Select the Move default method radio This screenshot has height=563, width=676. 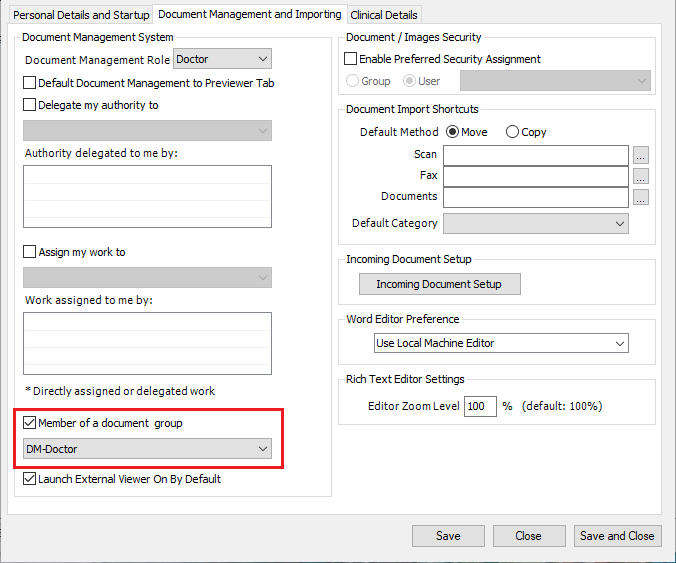point(452,131)
